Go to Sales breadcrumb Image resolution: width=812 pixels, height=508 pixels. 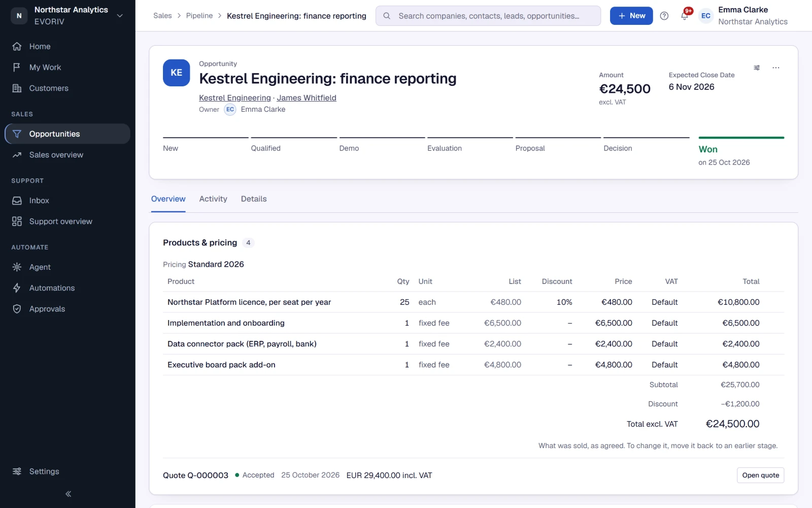click(x=162, y=16)
